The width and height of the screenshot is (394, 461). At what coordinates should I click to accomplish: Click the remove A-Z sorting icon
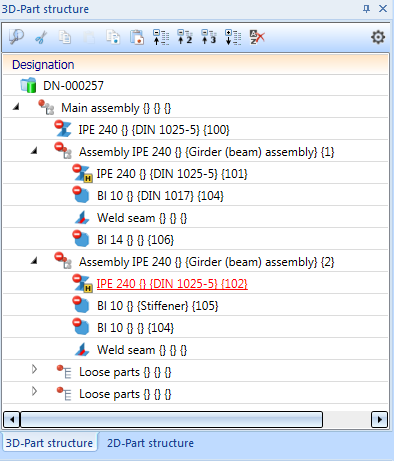tap(257, 37)
